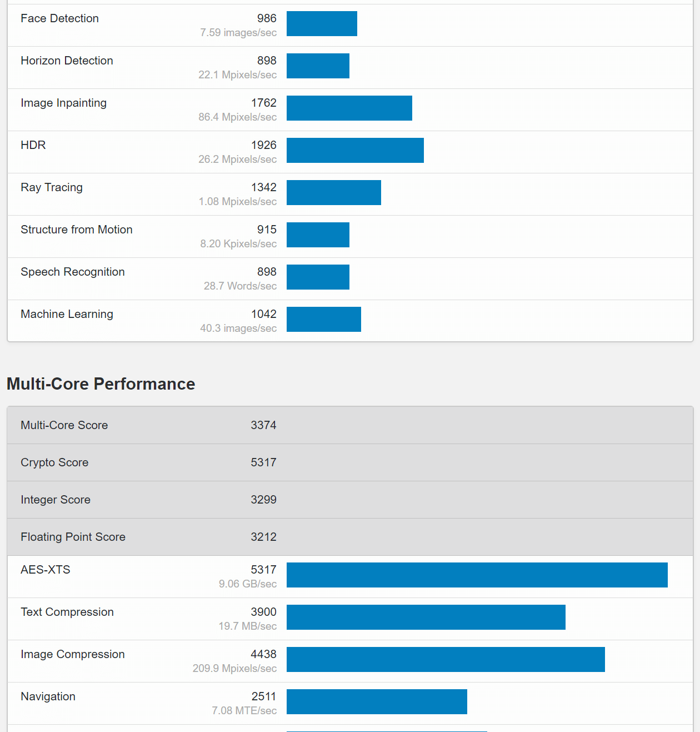This screenshot has height=732, width=700.
Task: Select the Image Inpainting row label
Action: coord(63,103)
